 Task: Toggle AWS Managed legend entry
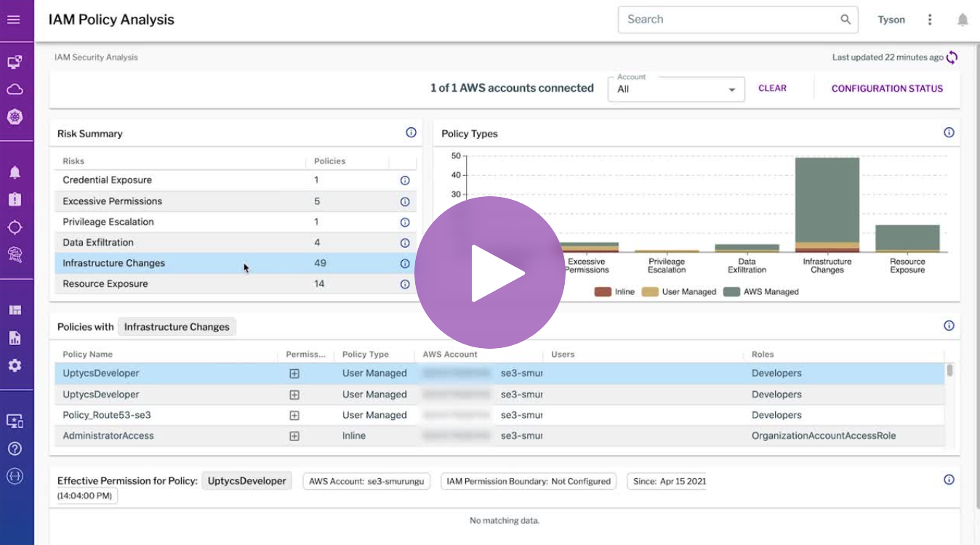[761, 291]
